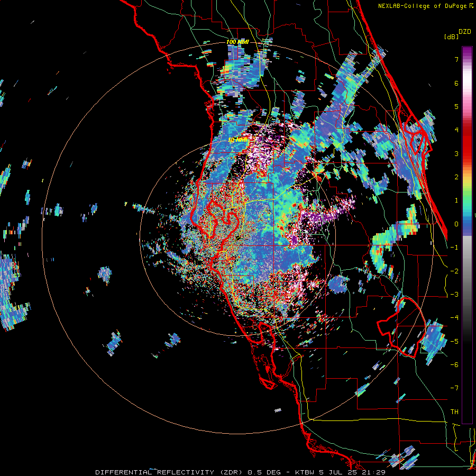Click the 1 value on color scale
The width and height of the screenshot is (476, 476).
click(456, 200)
